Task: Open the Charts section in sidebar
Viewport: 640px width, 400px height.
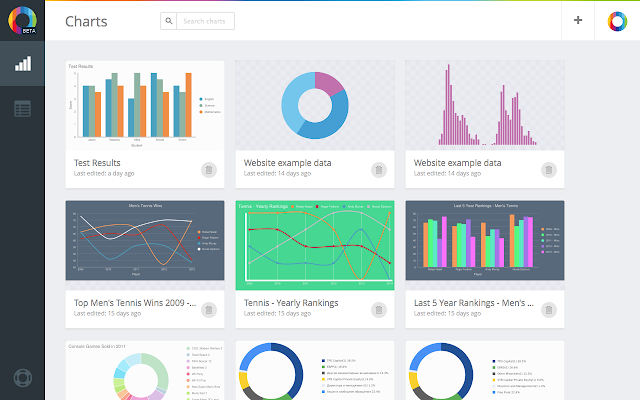Action: pyautogui.click(x=22, y=64)
